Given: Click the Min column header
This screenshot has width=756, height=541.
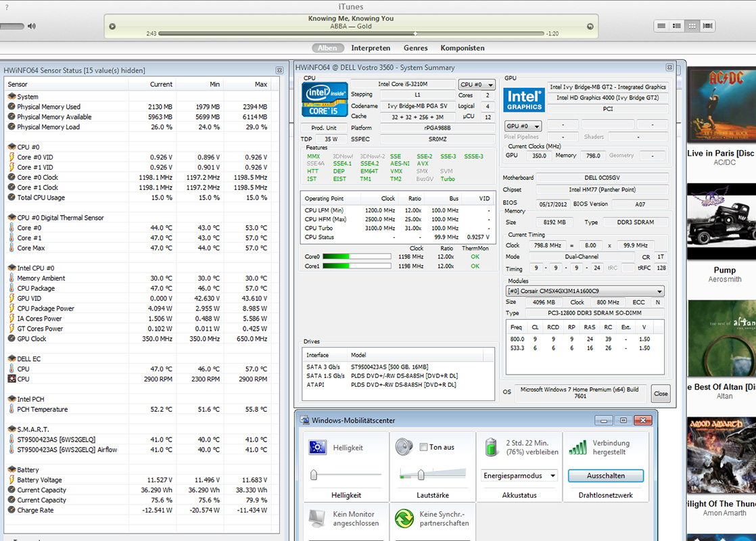Looking at the screenshot, I should tap(199, 84).
